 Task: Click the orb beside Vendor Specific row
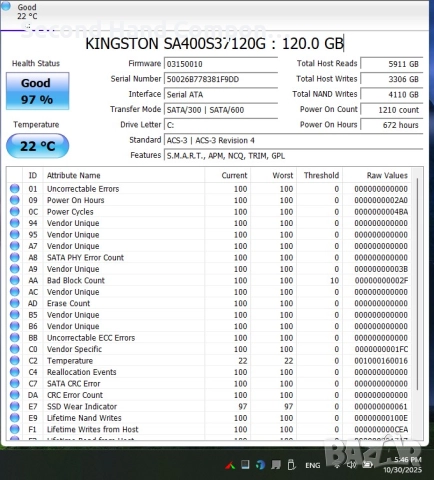point(15,349)
